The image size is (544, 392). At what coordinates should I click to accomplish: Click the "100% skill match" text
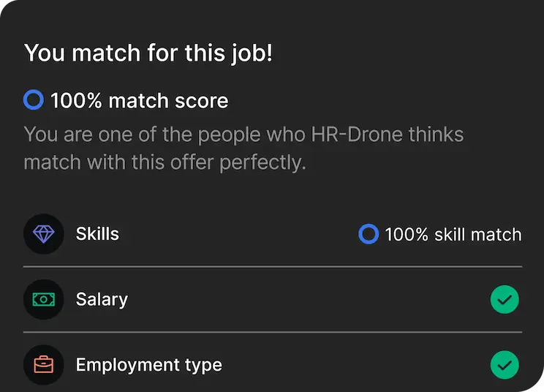pos(453,235)
